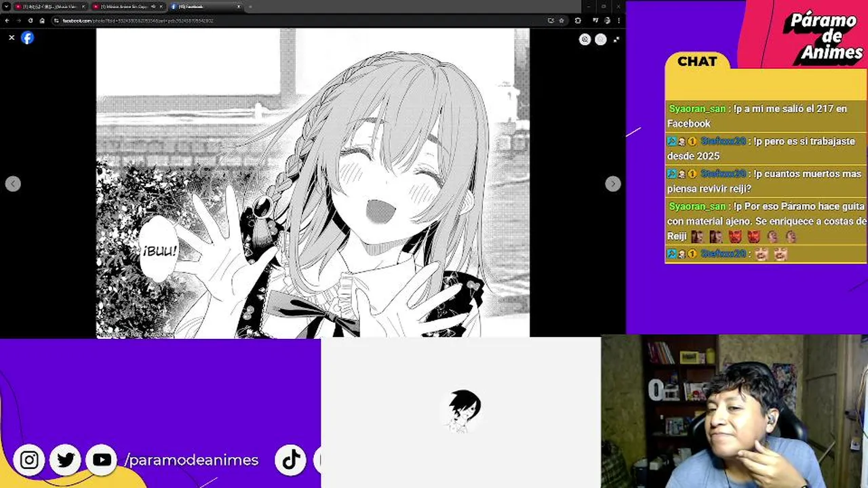The image size is (868, 488).
Task: Click message 'pero es si trabajaste desde 2025'
Action: pyautogui.click(x=766, y=148)
